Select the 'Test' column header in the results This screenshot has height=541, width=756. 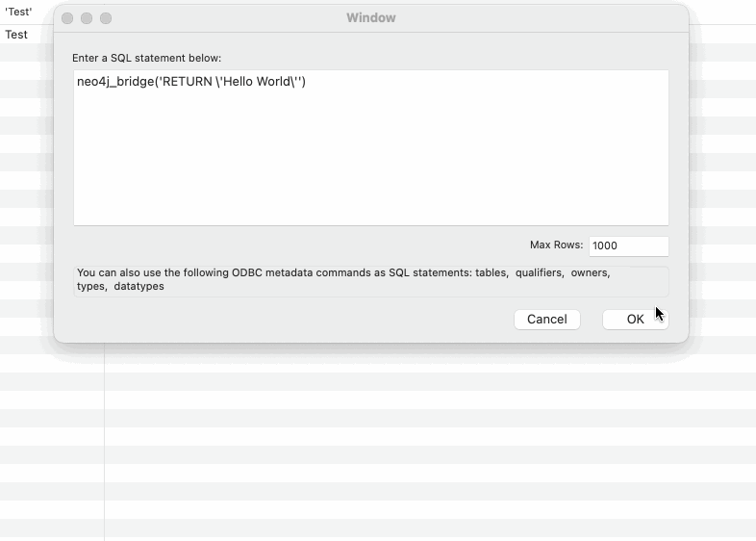click(19, 12)
